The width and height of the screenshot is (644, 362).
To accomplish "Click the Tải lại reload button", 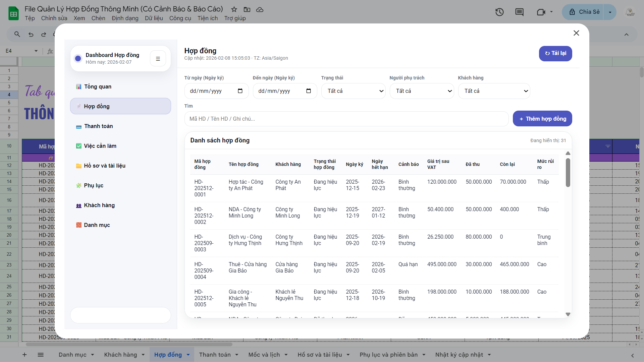I will click(x=555, y=53).
